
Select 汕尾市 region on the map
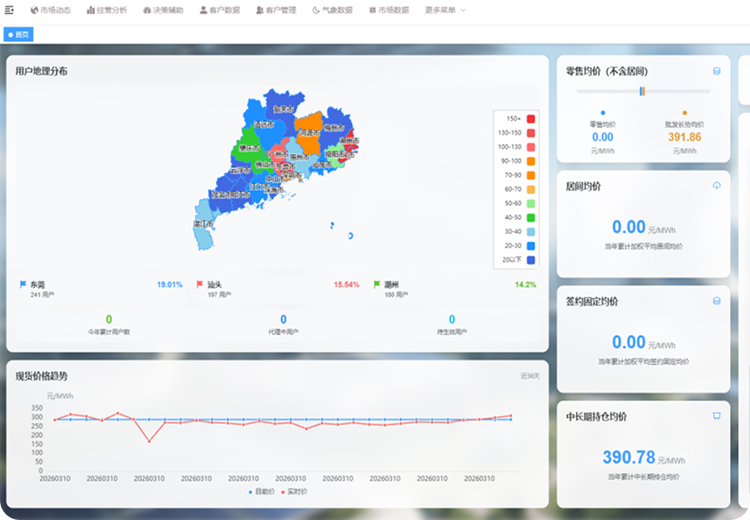point(322,165)
